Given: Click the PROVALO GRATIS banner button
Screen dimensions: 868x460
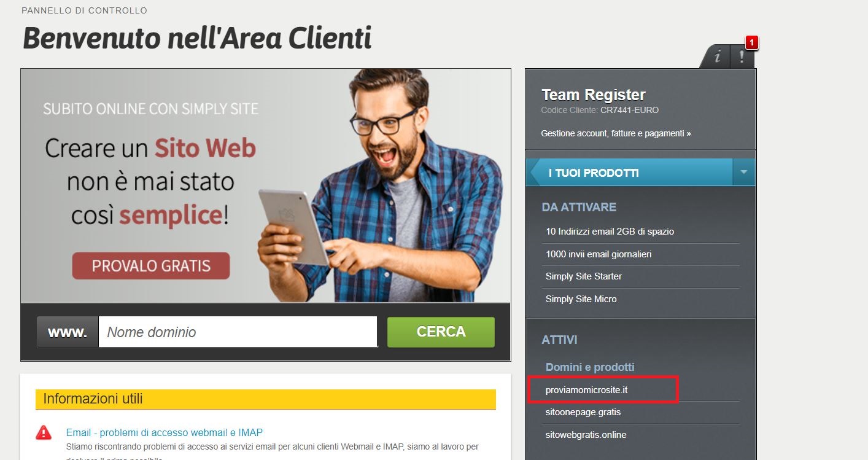Looking at the screenshot, I should coord(151,266).
